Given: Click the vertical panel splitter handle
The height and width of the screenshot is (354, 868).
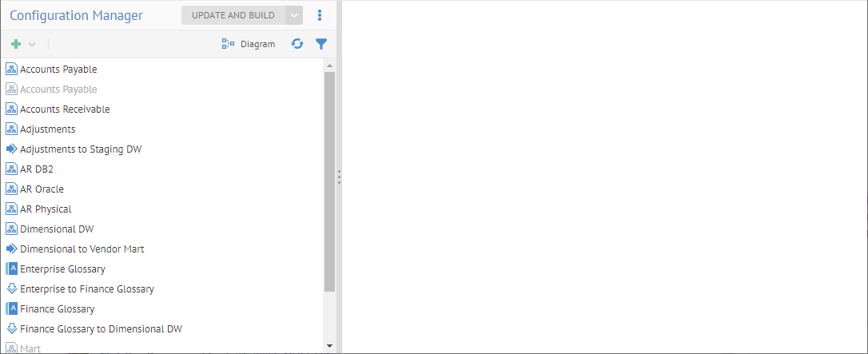Looking at the screenshot, I should pos(339,177).
